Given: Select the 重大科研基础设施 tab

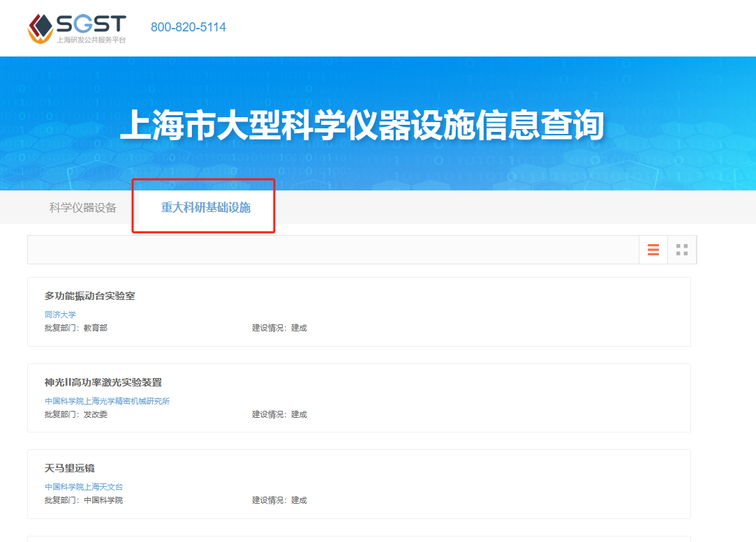Looking at the screenshot, I should (x=206, y=207).
